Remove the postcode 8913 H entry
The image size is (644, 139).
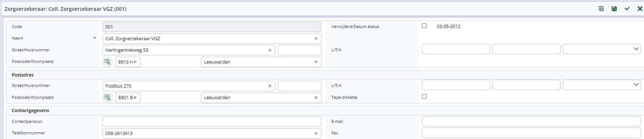135,62
